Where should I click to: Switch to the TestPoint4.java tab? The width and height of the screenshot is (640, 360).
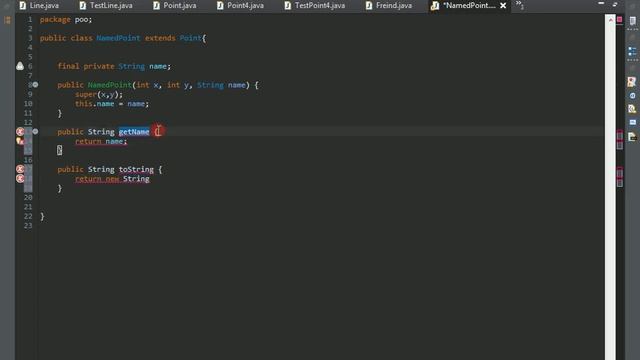[x=315, y=6]
